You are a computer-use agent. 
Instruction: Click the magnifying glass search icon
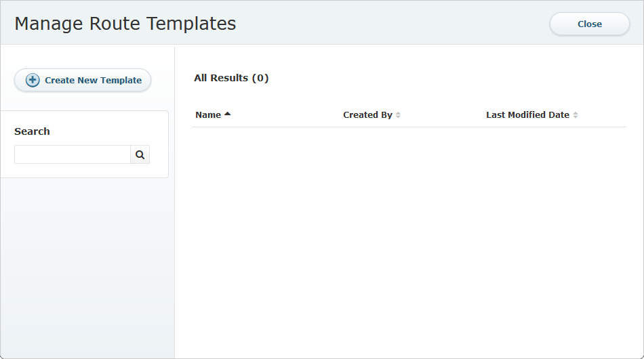click(140, 154)
